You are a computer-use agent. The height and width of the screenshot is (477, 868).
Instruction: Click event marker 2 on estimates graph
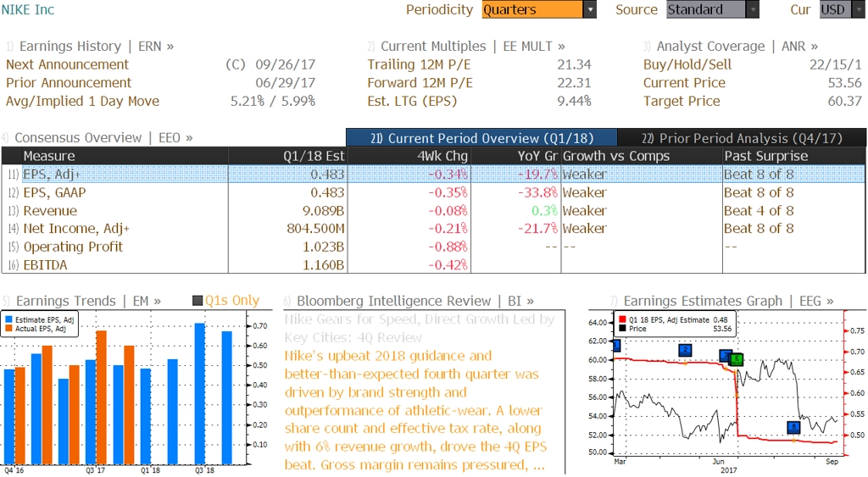(685, 350)
